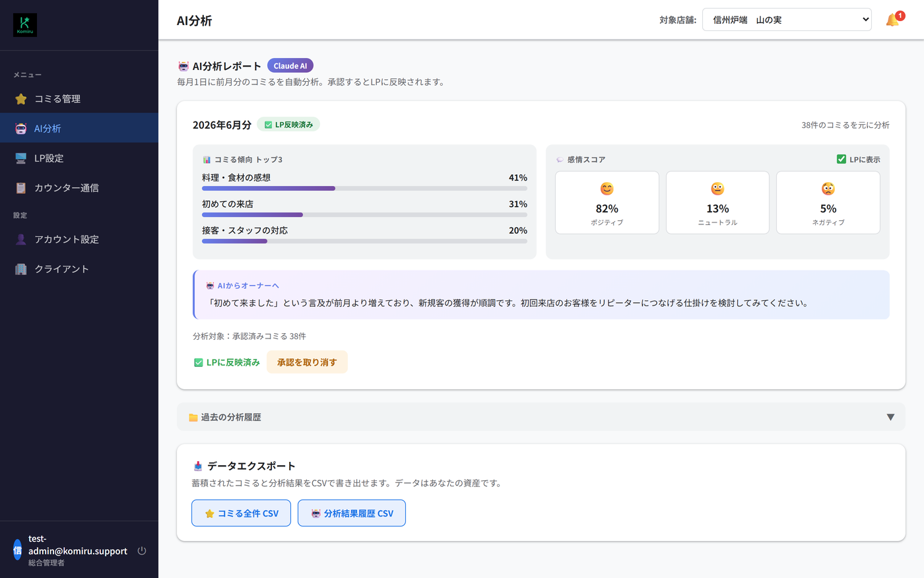Click the building icon beside クライアント
The width and height of the screenshot is (924, 578).
(21, 269)
